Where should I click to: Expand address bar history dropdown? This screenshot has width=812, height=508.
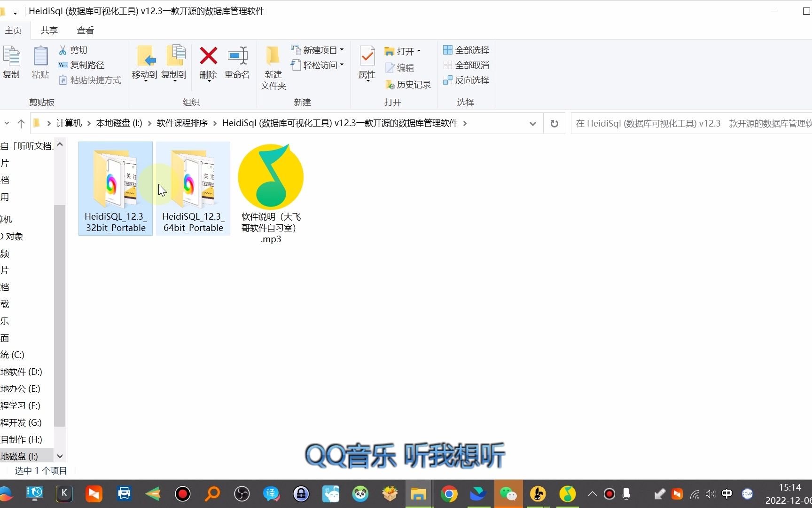(x=533, y=123)
